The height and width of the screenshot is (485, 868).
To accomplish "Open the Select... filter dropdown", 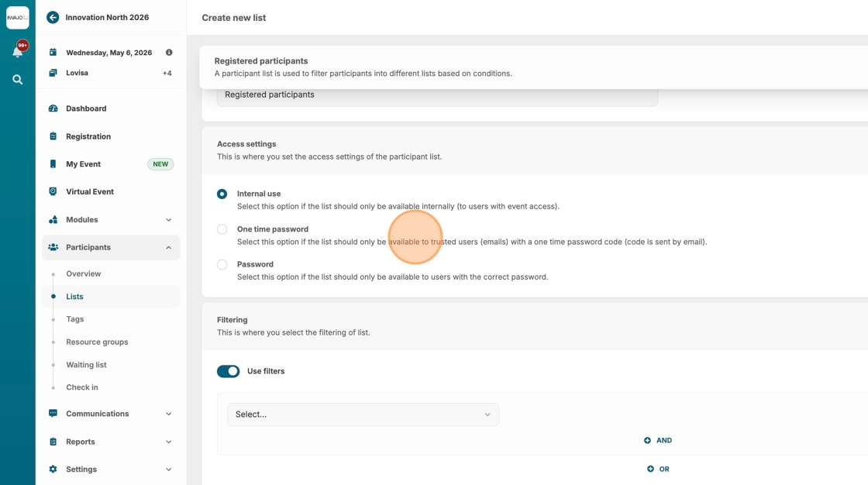I will (x=363, y=414).
